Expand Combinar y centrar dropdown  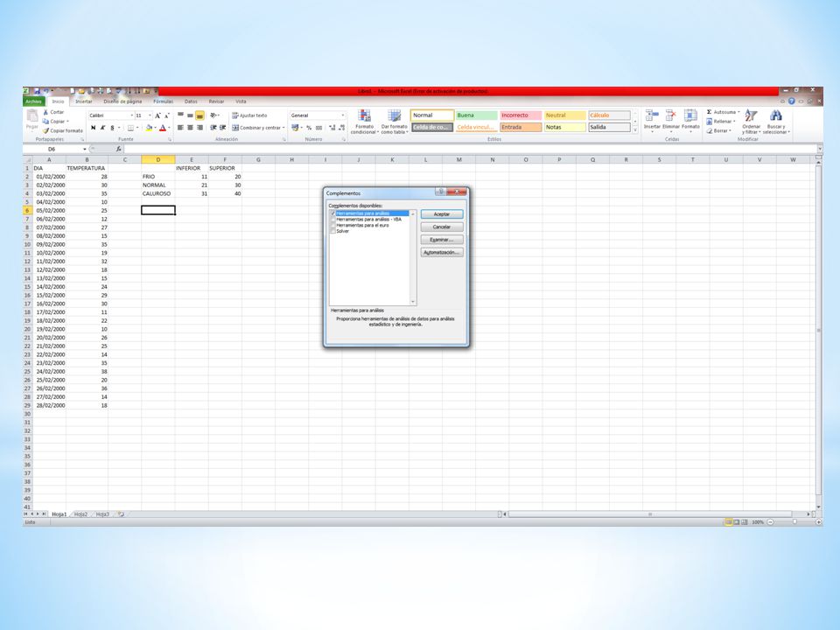pos(283,128)
